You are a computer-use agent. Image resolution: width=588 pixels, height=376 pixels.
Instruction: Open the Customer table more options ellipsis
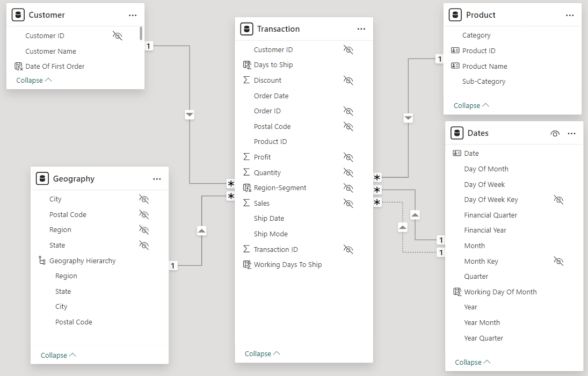pos(133,16)
